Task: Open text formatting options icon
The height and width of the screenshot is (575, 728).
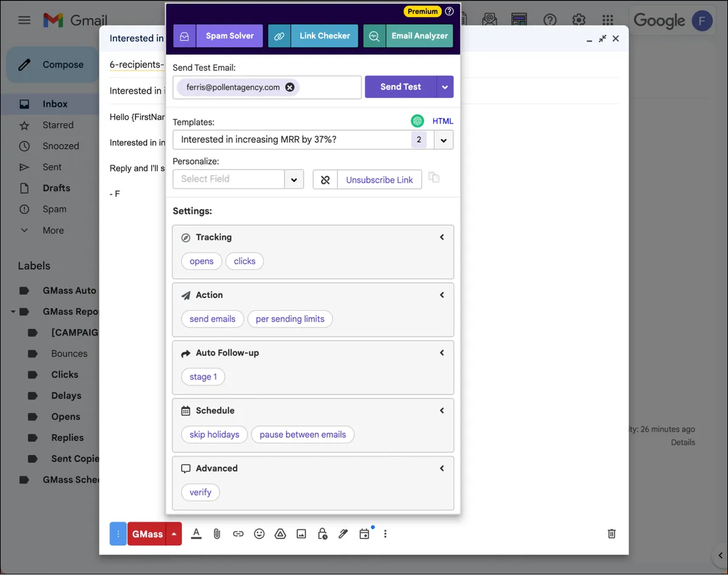Action: pyautogui.click(x=196, y=534)
